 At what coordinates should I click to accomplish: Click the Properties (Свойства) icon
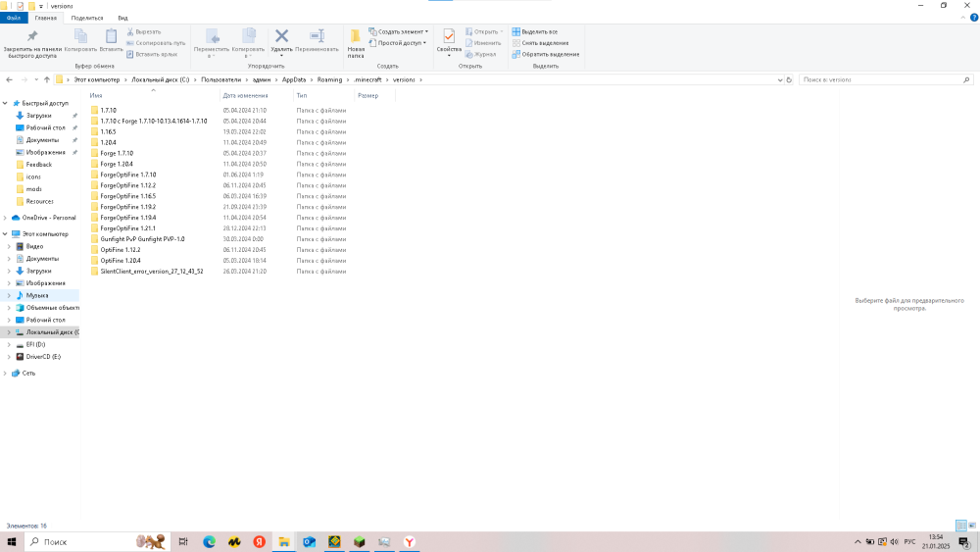pos(449,37)
